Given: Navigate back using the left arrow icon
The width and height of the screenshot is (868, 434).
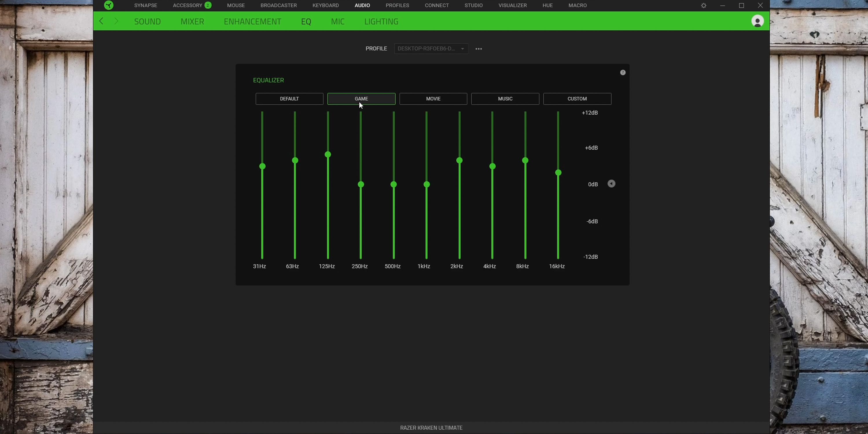Looking at the screenshot, I should (102, 21).
